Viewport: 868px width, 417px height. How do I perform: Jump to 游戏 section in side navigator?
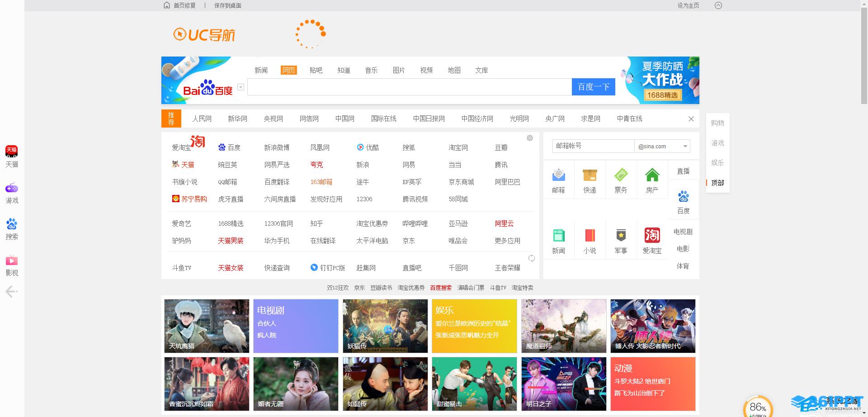tap(717, 143)
